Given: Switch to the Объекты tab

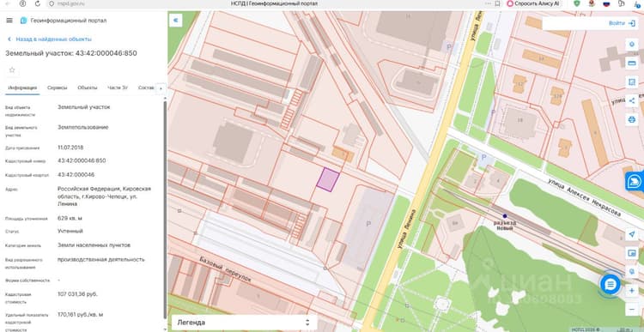Looking at the screenshot, I should pos(88,88).
